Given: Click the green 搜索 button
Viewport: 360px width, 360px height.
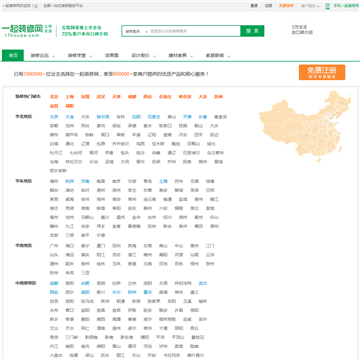Looking at the screenshot, I should [252, 31].
